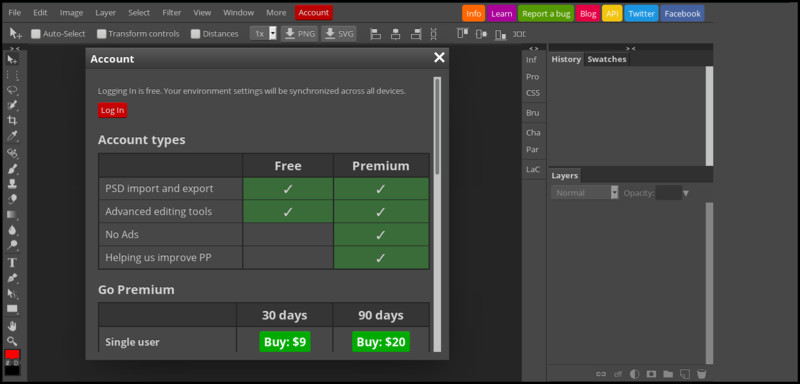Enable the Auto-Select checkbox
Screen dimensions: 800x384
coord(36,34)
